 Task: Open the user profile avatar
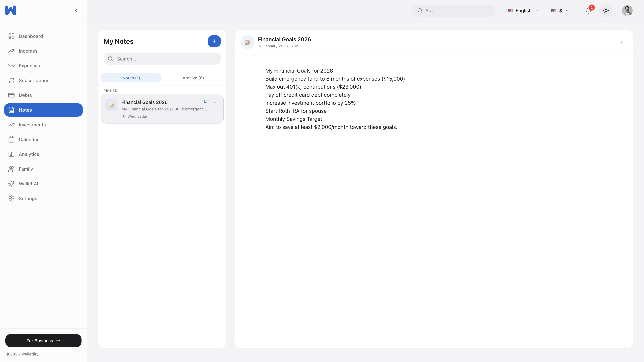coord(627,11)
